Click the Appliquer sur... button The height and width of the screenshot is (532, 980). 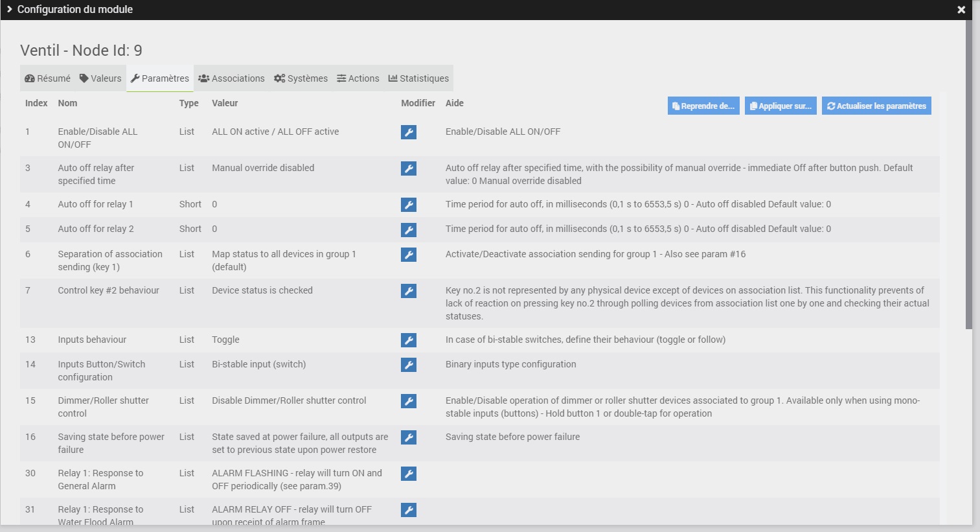(781, 106)
